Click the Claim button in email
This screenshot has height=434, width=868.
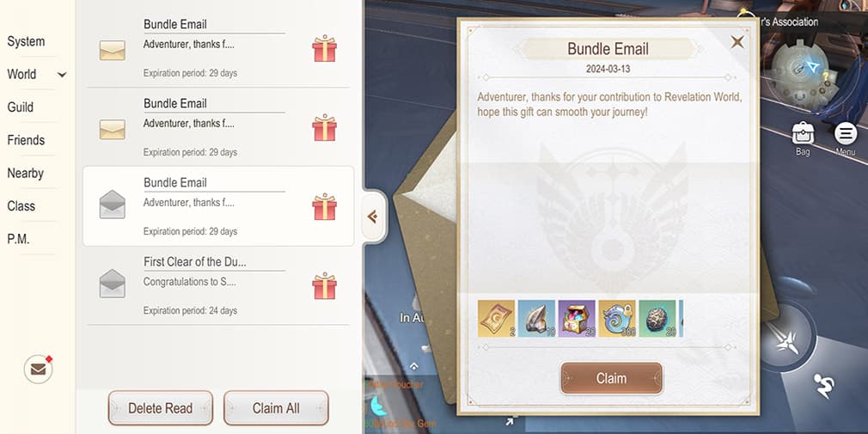point(611,379)
